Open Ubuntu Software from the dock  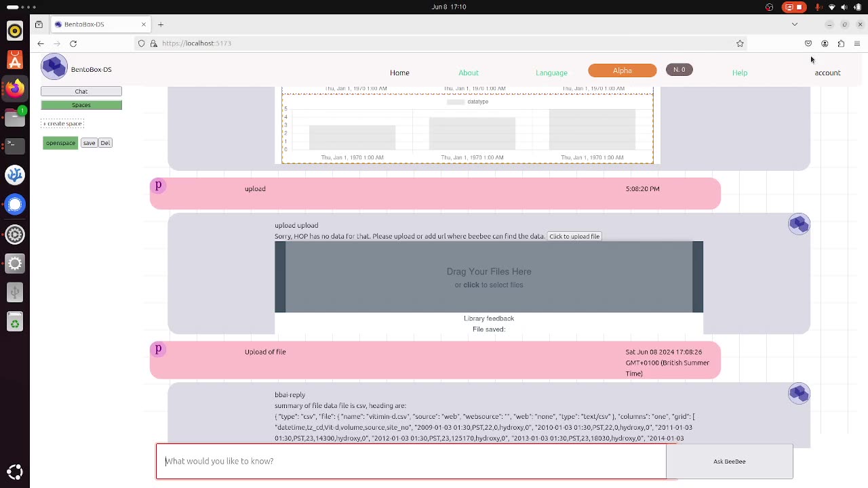[15, 60]
